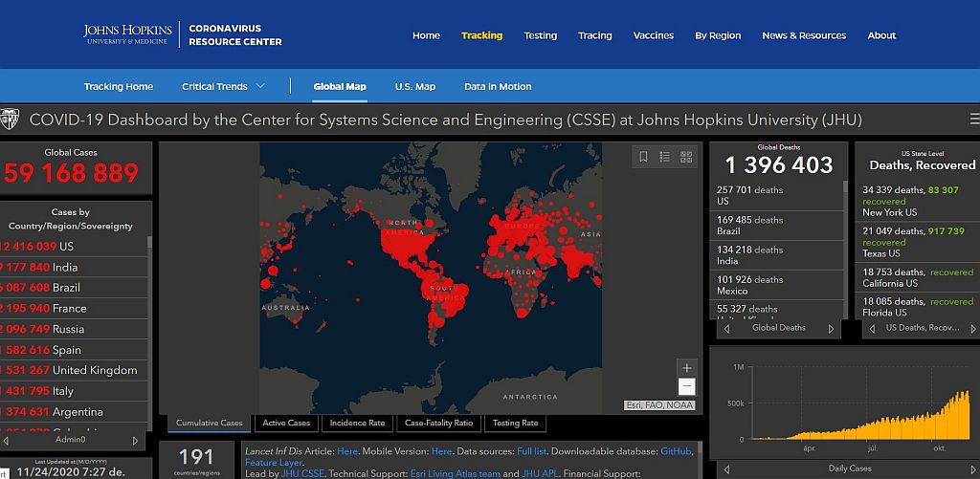Select United Kingdom in the cases list

pyautogui.click(x=75, y=370)
